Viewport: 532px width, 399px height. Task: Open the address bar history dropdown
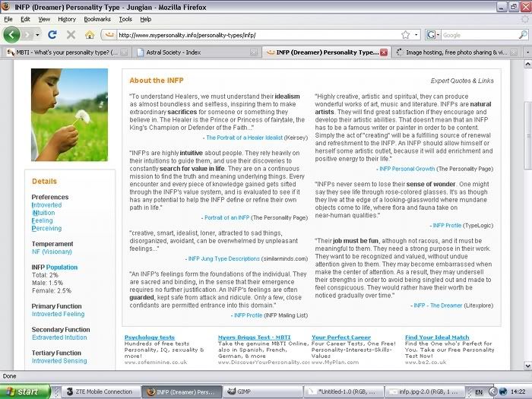point(416,35)
